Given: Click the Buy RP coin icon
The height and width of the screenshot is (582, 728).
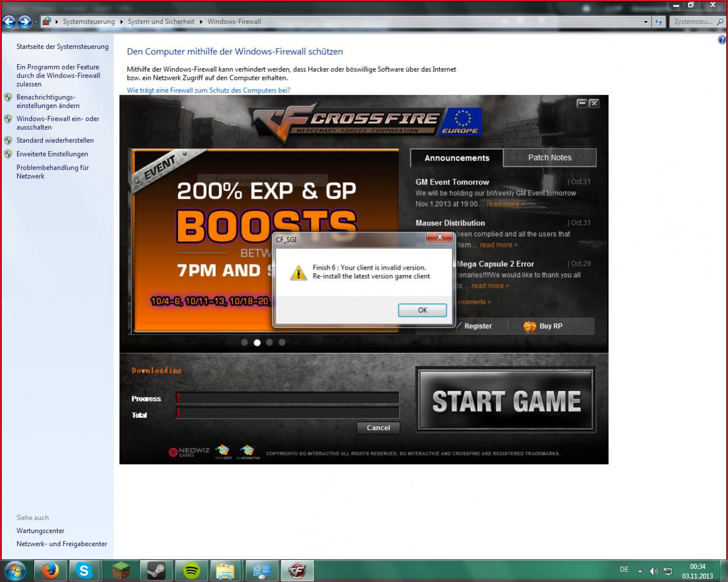Looking at the screenshot, I should [529, 326].
